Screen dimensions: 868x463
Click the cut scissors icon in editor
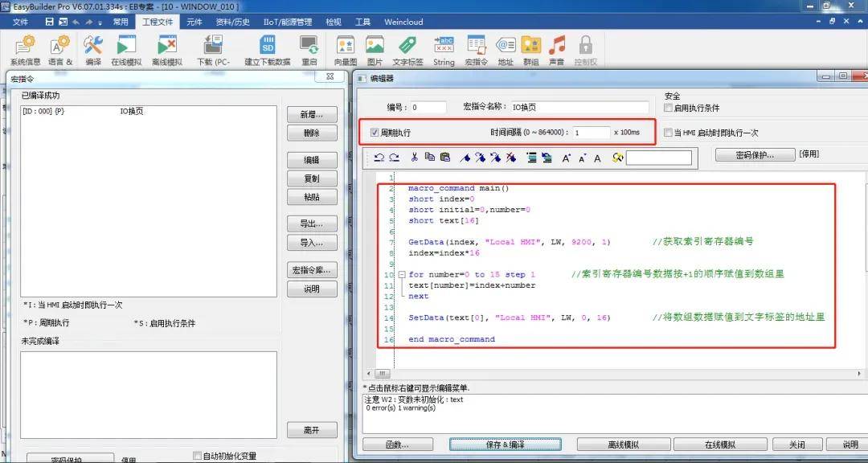[414, 158]
